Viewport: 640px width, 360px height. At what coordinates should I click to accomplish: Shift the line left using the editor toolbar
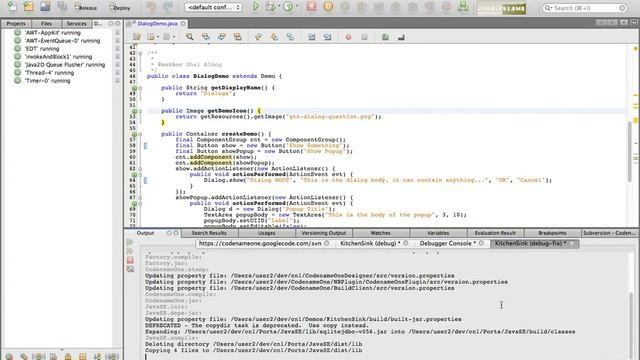(311, 37)
